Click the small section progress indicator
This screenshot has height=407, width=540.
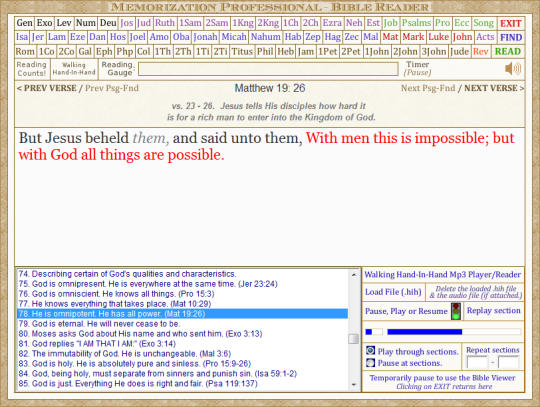pyautogui.click(x=374, y=332)
